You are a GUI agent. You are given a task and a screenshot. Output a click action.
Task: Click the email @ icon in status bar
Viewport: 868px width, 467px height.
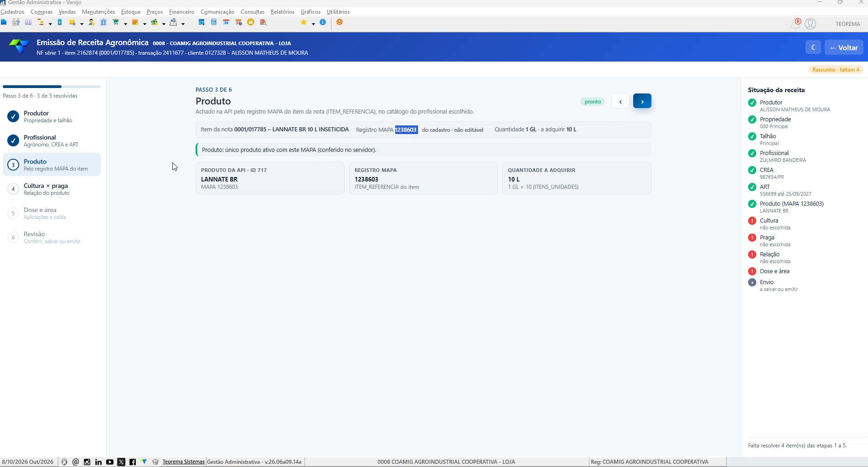pos(76,462)
